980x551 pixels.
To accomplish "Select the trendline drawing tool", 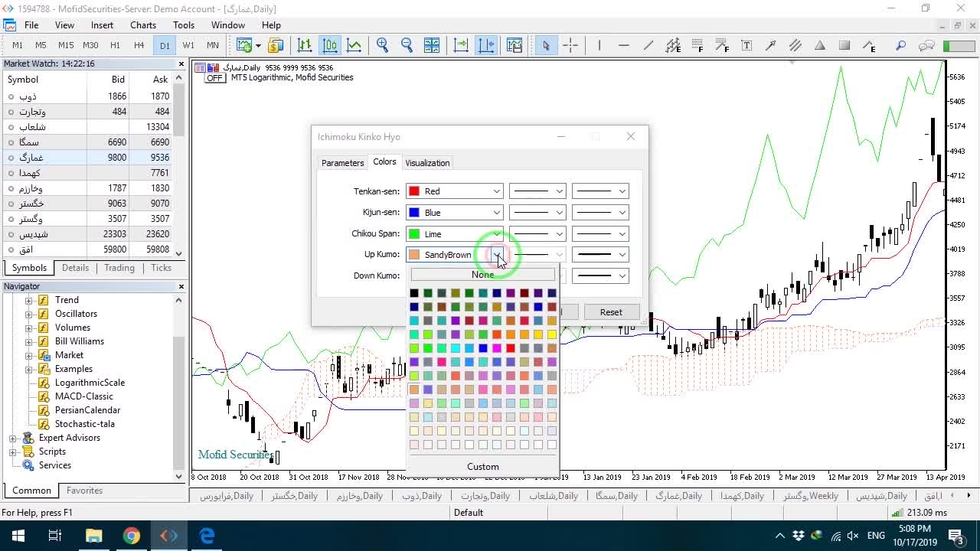I will (648, 46).
